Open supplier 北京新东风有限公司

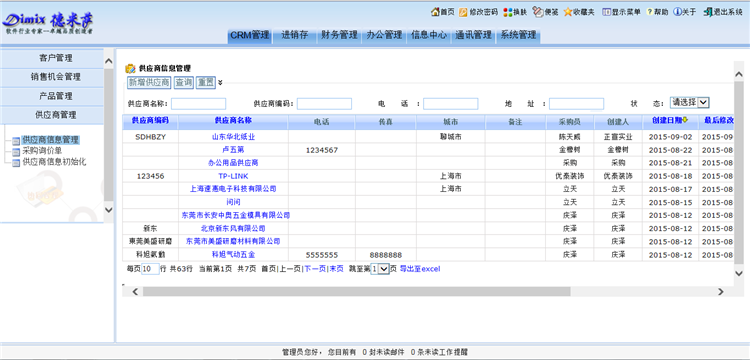233,229
